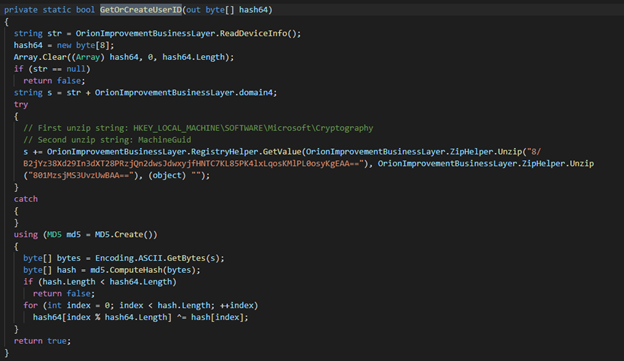Viewport: 624px width, 361px height.
Task: Click the 'private' keyword in the method signature
Action: coord(21,10)
